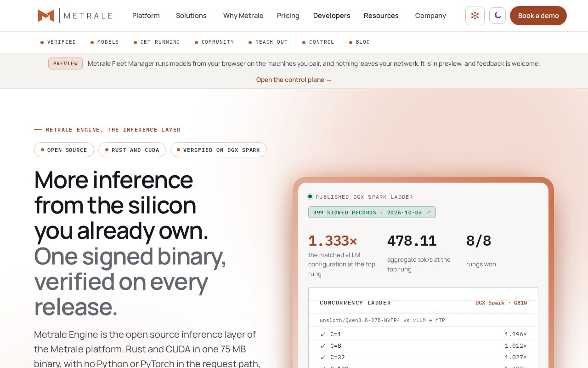Viewport: 588px width, 368px height.
Task: Jump to the Verified section
Action: pos(58,42)
